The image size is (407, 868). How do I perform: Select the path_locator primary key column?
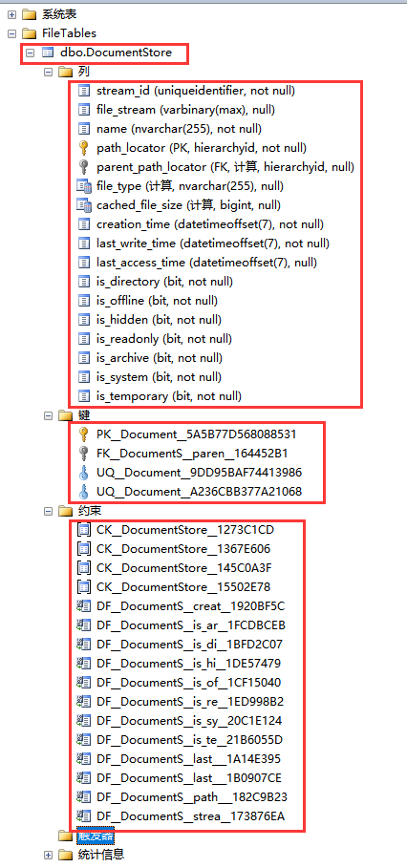pyautogui.click(x=202, y=148)
